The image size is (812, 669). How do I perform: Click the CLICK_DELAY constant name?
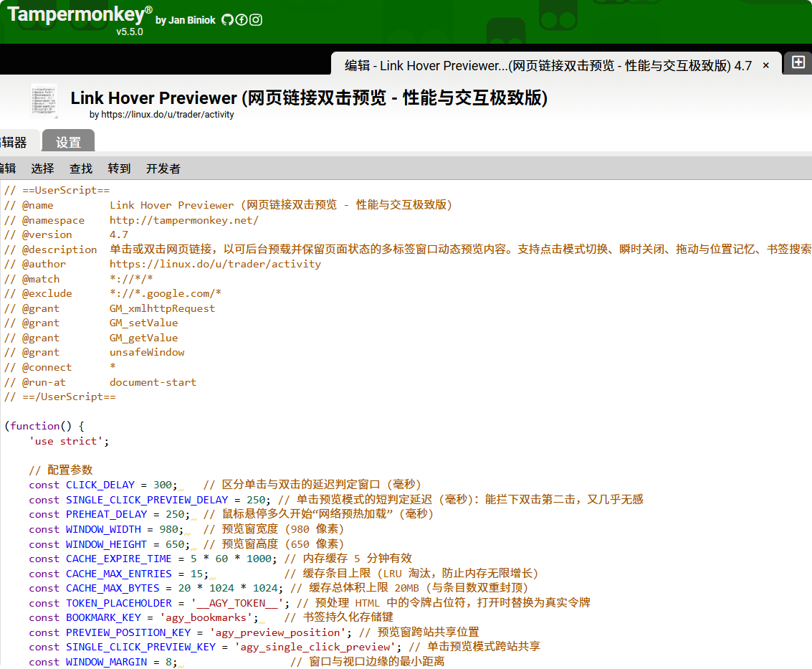point(100,485)
